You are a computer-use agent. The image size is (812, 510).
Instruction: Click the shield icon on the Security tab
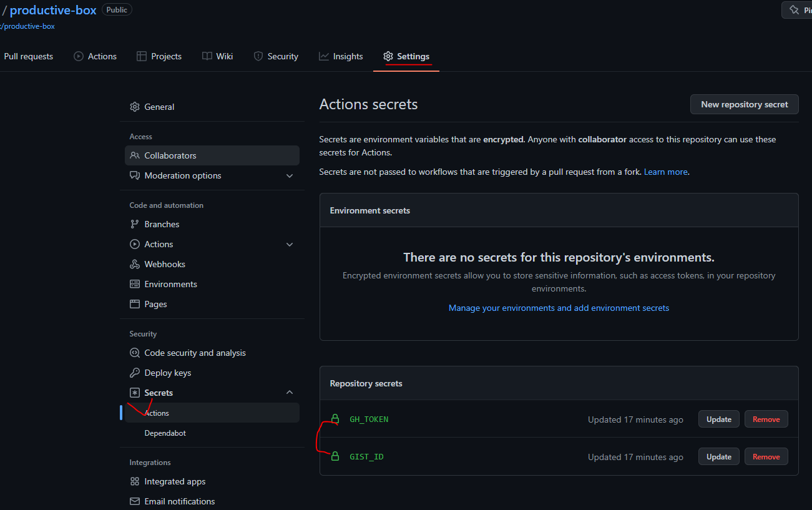258,56
